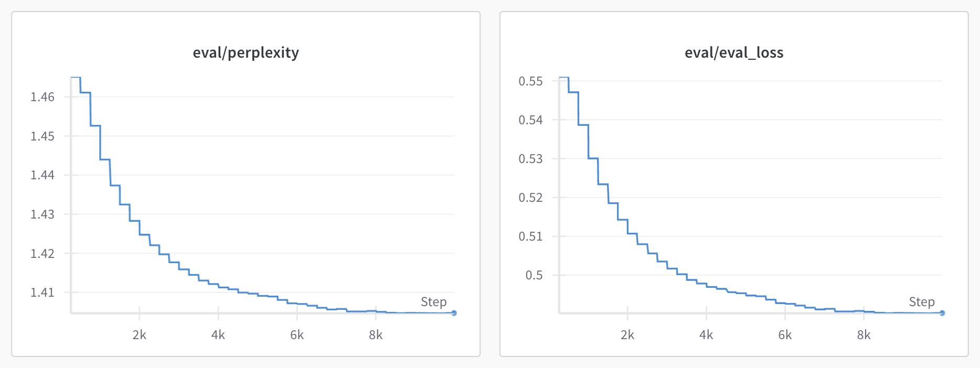
Task: Click the eval/perplexity chart title
Action: coord(246,53)
